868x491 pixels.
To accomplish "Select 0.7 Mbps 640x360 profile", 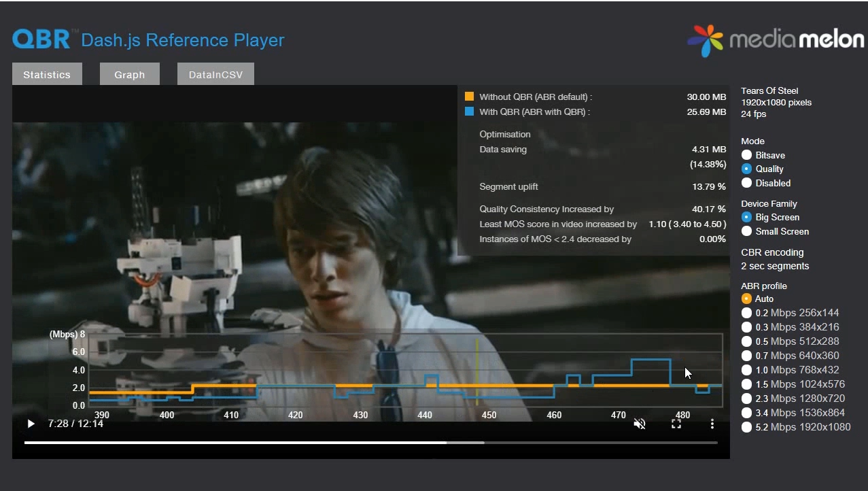I will coord(747,356).
